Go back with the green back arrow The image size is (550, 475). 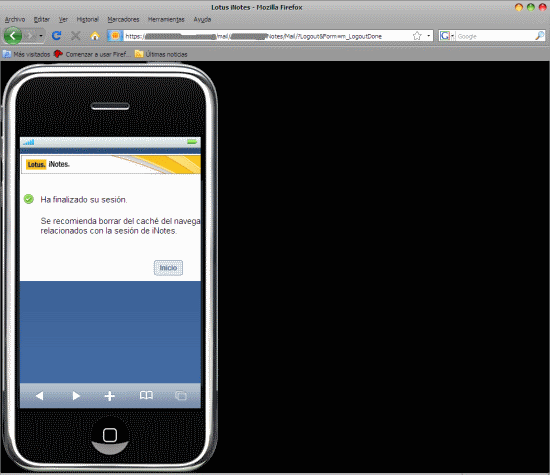coord(13,36)
